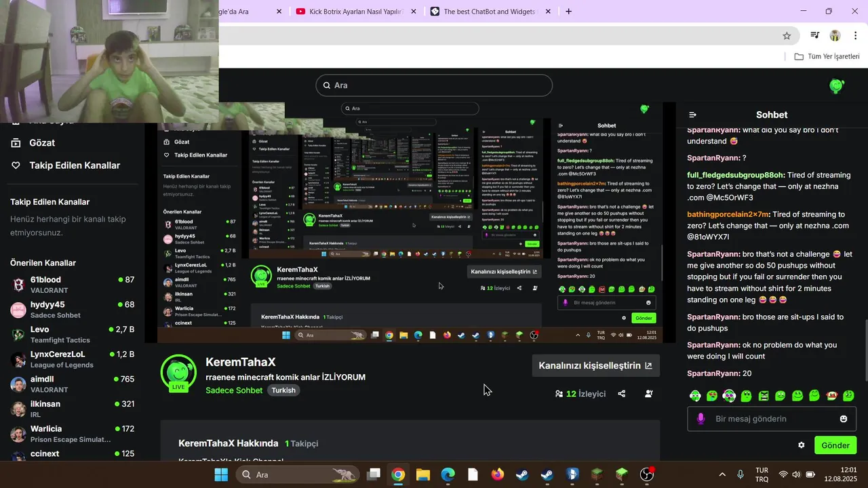Open the taskbar clock showing 12:01
The width and height of the screenshot is (868, 488).
coord(841,474)
